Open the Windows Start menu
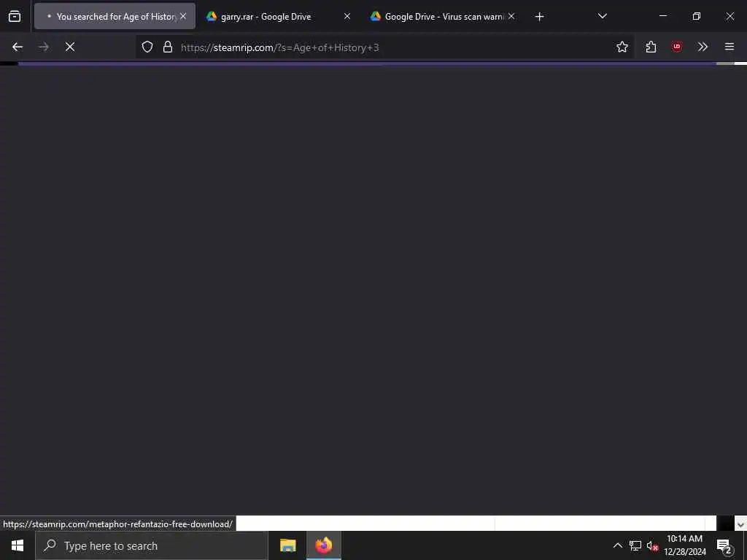This screenshot has width=747, height=560. pyautogui.click(x=18, y=545)
